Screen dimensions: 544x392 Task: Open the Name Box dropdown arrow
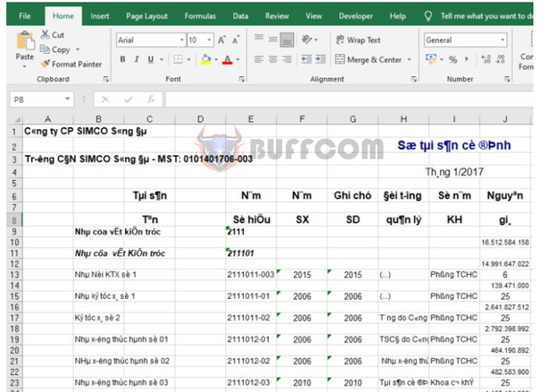pyautogui.click(x=68, y=99)
